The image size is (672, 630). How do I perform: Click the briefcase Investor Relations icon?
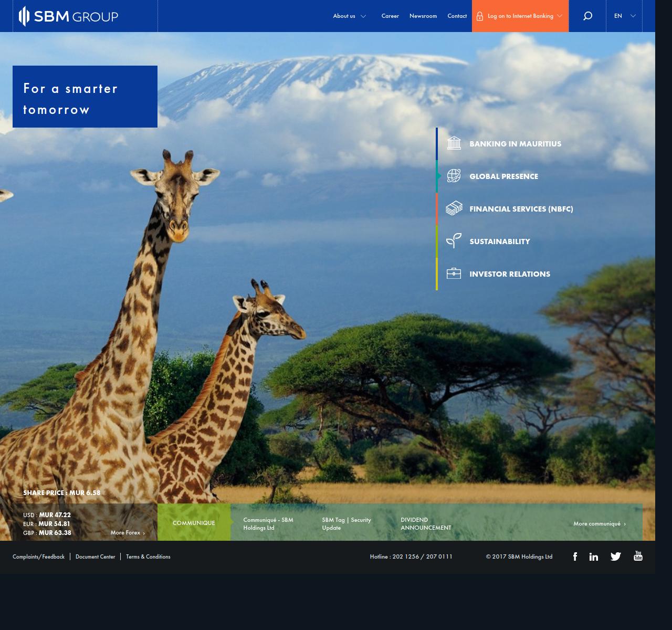tap(454, 274)
